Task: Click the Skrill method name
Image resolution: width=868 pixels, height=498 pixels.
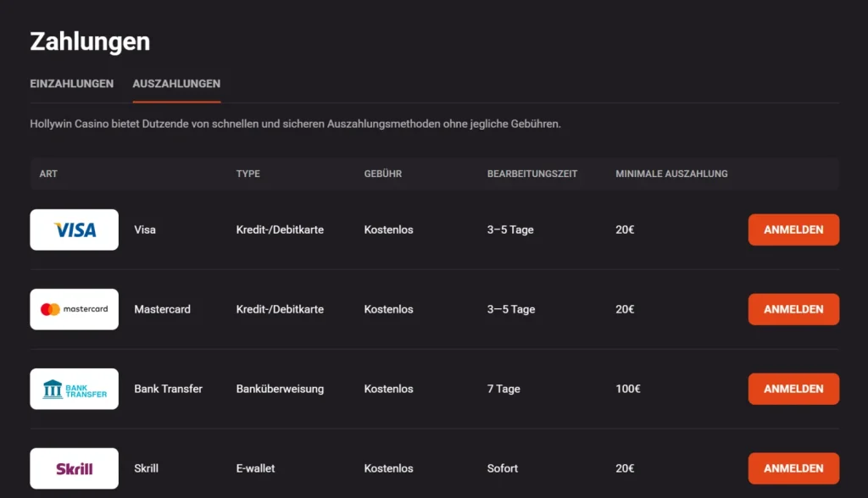Action: (146, 468)
